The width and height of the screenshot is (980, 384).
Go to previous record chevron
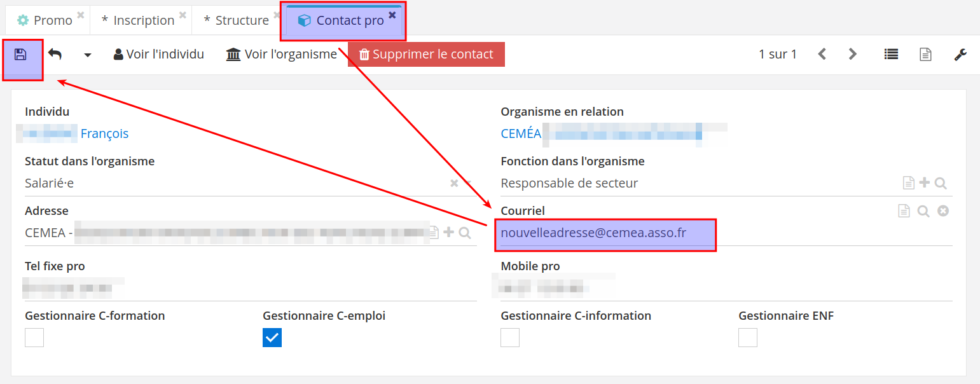coord(822,54)
